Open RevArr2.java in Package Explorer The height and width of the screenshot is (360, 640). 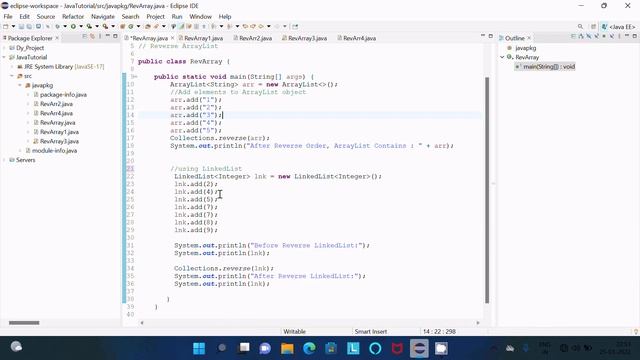click(56, 104)
